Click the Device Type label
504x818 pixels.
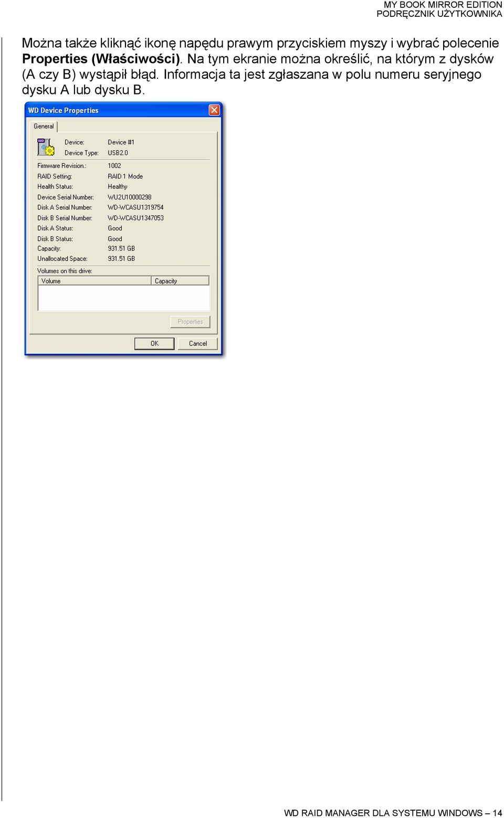click(x=81, y=153)
